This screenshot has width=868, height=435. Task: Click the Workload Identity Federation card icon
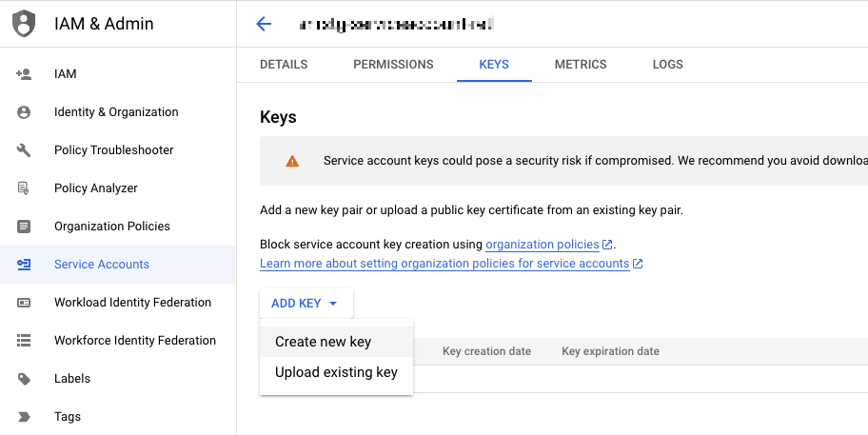(24, 303)
